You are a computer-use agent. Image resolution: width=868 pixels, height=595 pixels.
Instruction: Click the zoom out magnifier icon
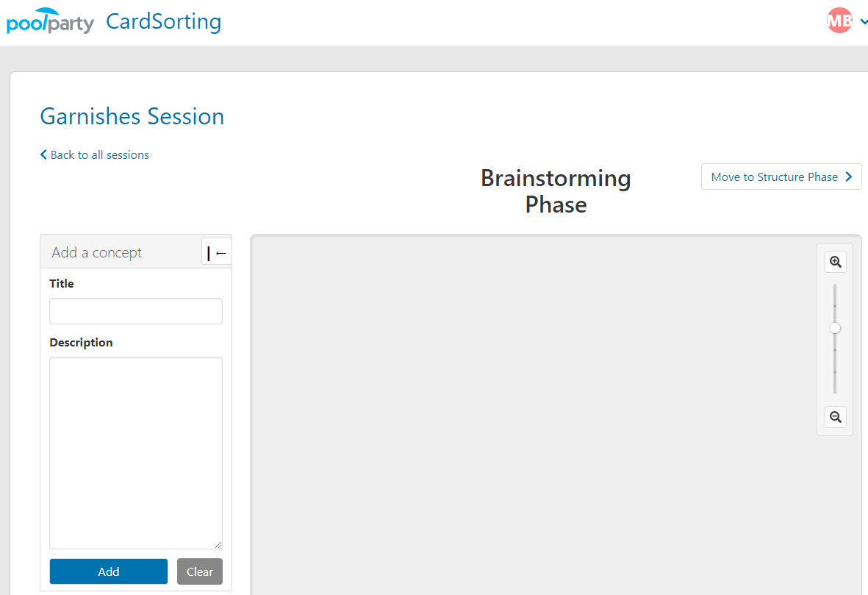836,416
